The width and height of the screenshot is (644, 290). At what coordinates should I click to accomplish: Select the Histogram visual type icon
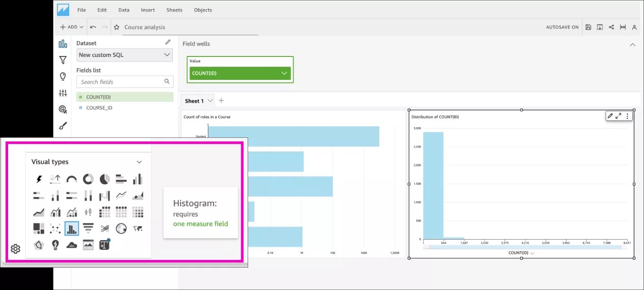tap(72, 228)
